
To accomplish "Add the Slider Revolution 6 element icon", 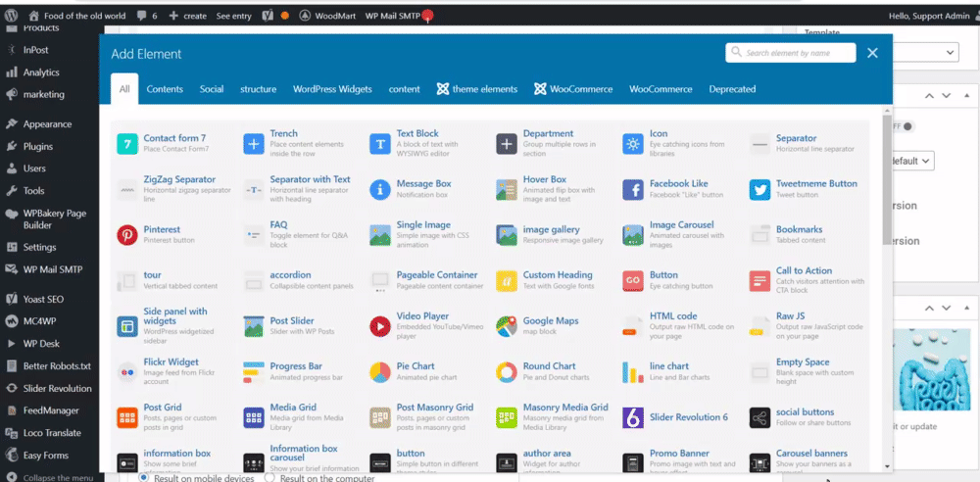I will [632, 417].
